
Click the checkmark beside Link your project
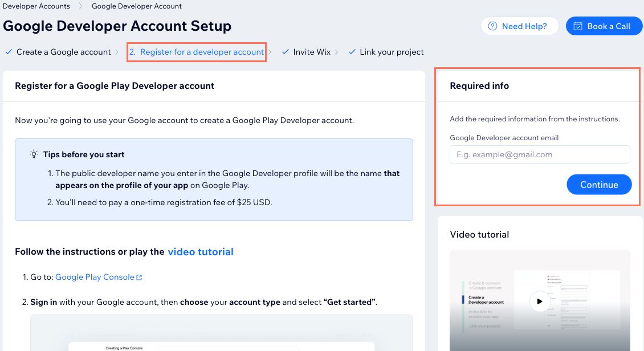tap(352, 52)
